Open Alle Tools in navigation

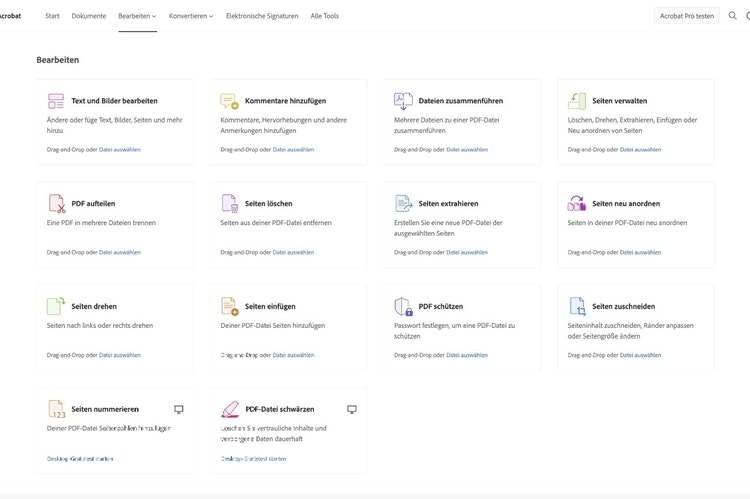tap(325, 16)
